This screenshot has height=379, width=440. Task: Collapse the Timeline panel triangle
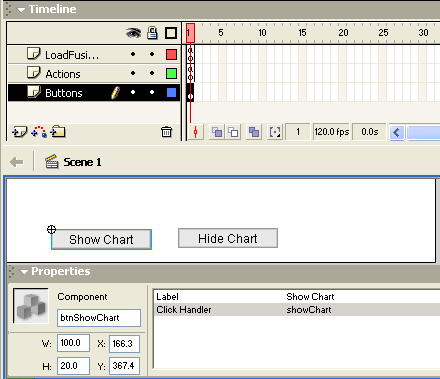click(21, 10)
